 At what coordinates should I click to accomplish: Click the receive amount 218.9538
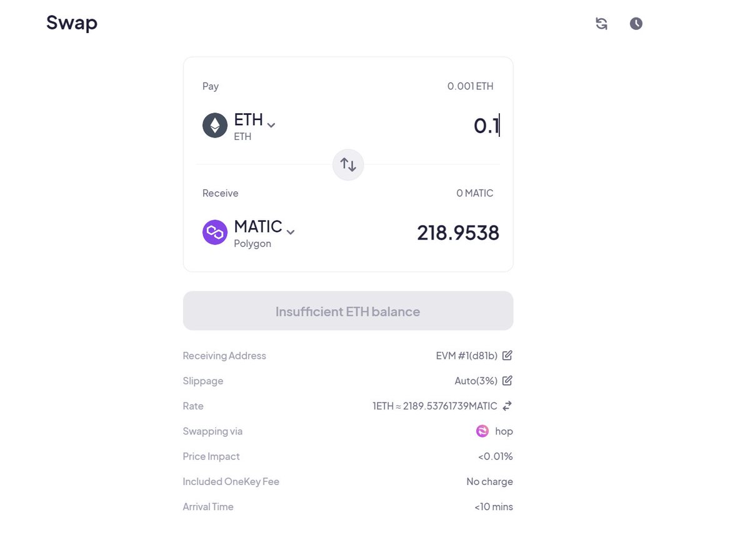tap(458, 232)
